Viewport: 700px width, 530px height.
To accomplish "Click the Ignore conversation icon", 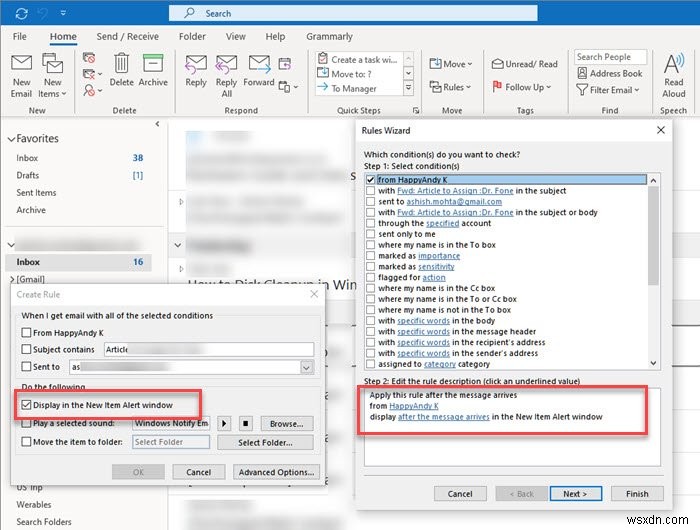I will click(89, 58).
